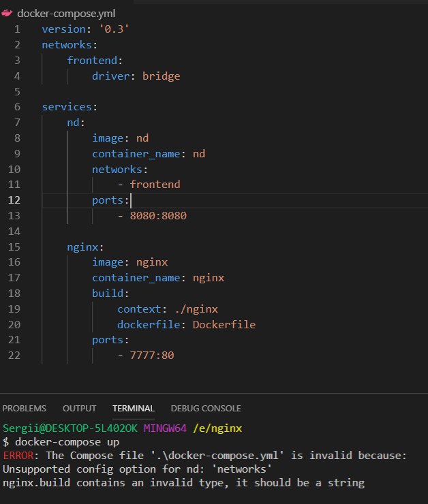
Task: Open the DEBUG CONSOLE tab
Action: (206, 408)
